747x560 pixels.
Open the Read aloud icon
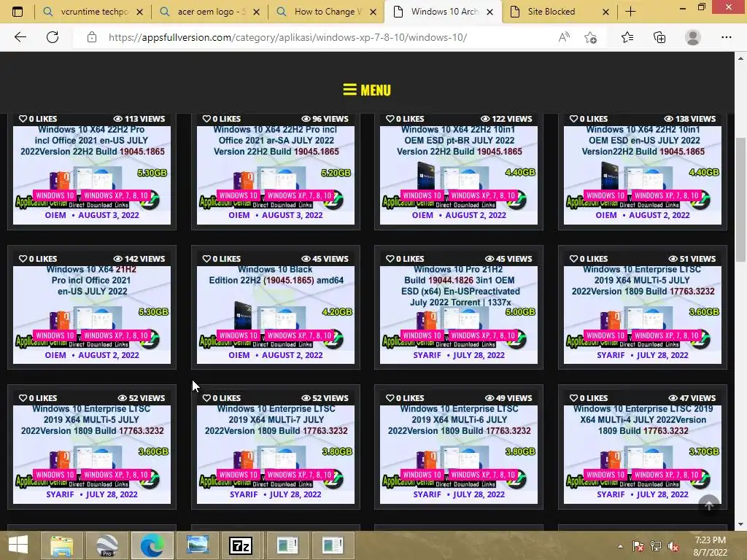pyautogui.click(x=564, y=37)
